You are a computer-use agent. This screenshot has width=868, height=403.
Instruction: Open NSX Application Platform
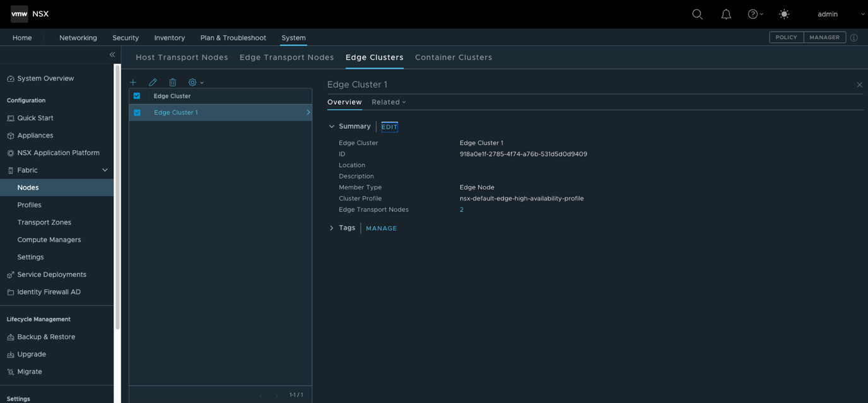pos(59,153)
